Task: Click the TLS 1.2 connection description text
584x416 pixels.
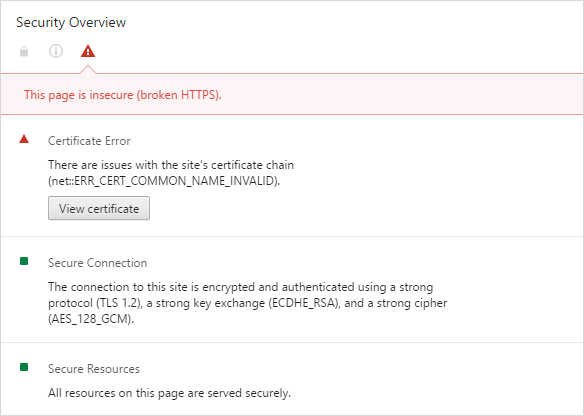Action: pyautogui.click(x=248, y=303)
